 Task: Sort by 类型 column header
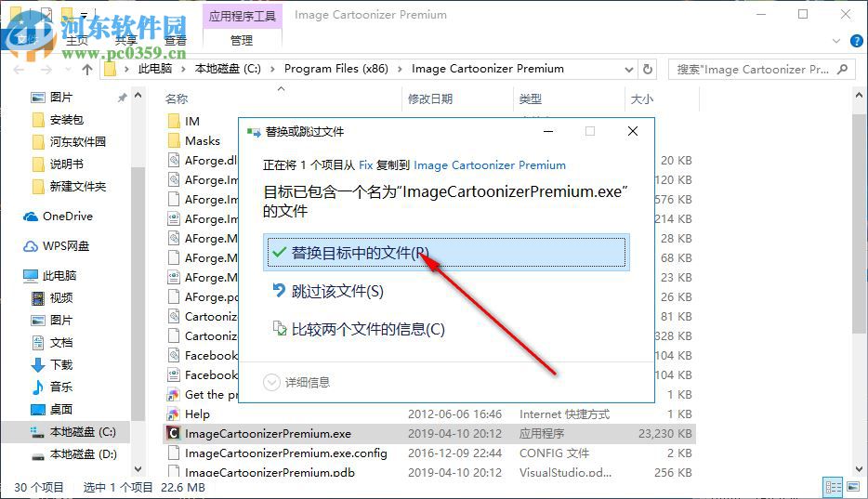point(531,99)
